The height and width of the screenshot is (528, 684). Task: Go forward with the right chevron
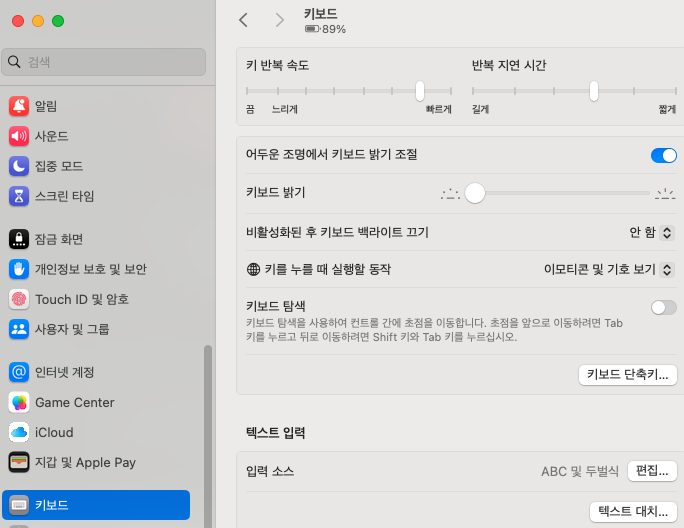pyautogui.click(x=280, y=20)
